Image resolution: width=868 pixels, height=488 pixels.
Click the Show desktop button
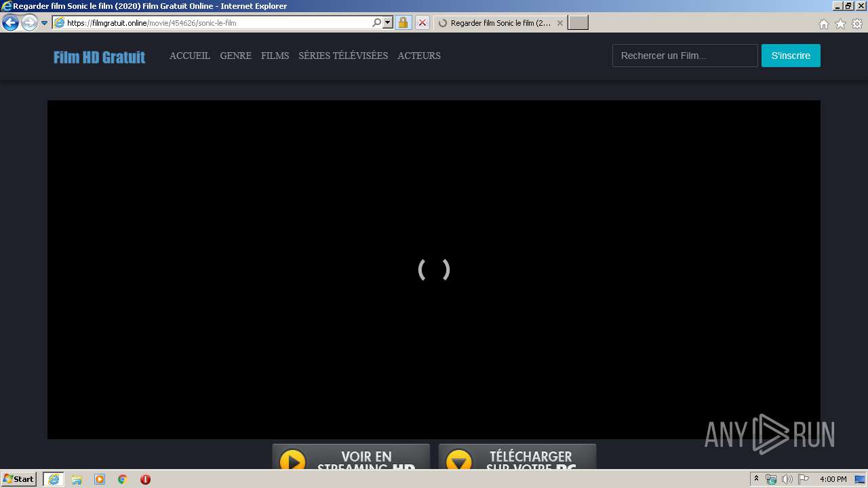[861, 479]
